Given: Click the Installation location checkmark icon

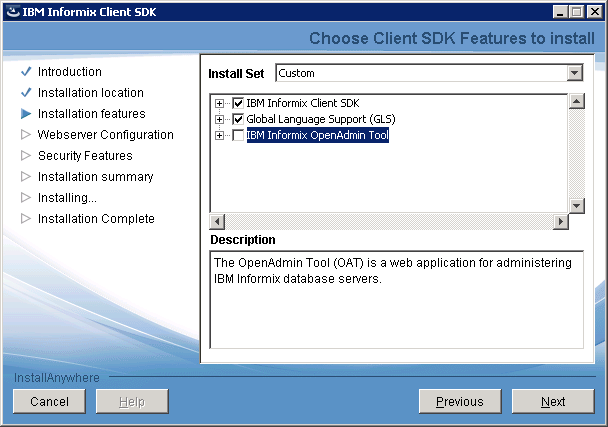Looking at the screenshot, I should (26, 93).
